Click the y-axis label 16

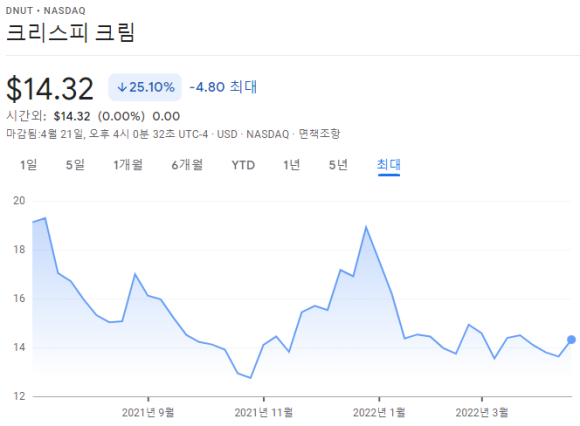[19, 298]
